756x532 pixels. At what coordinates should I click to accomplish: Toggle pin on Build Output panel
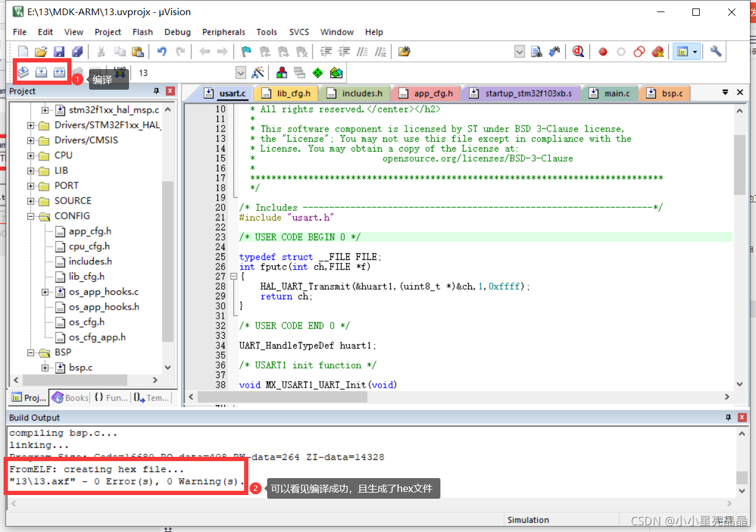click(728, 418)
